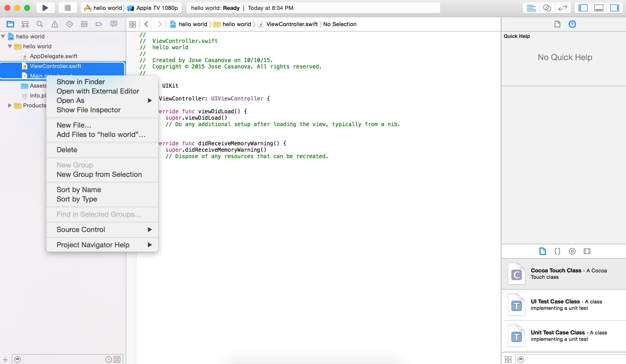Show the Symbol navigator
The image size is (626, 364).
[x=25, y=24]
